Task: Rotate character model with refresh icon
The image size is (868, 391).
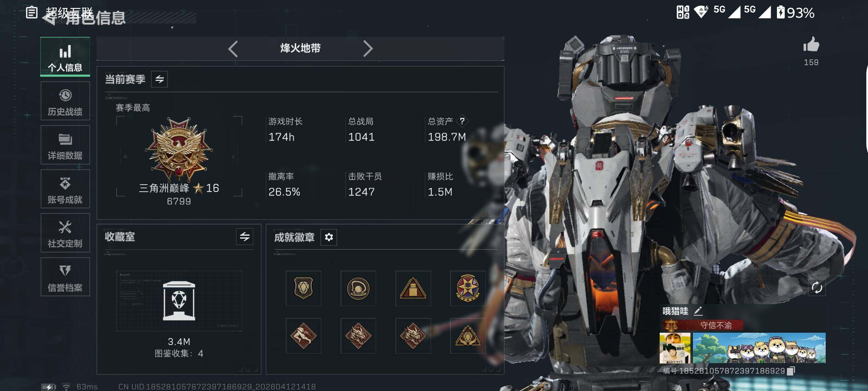Action: pyautogui.click(x=817, y=288)
